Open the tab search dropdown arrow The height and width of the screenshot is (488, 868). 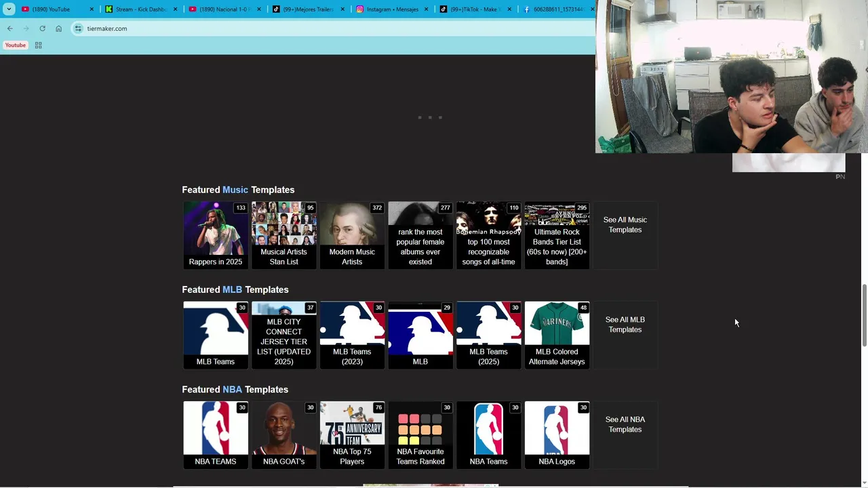click(x=9, y=9)
